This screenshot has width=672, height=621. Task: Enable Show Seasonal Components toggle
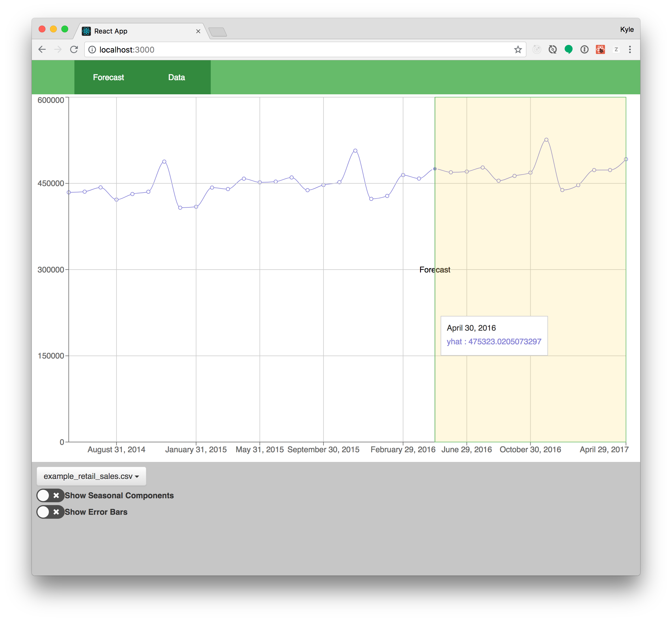[x=50, y=495]
